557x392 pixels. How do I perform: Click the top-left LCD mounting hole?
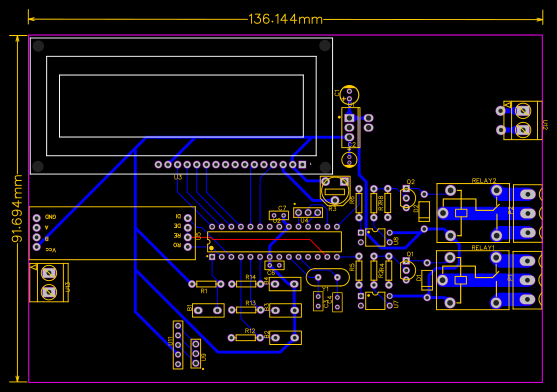click(38, 46)
